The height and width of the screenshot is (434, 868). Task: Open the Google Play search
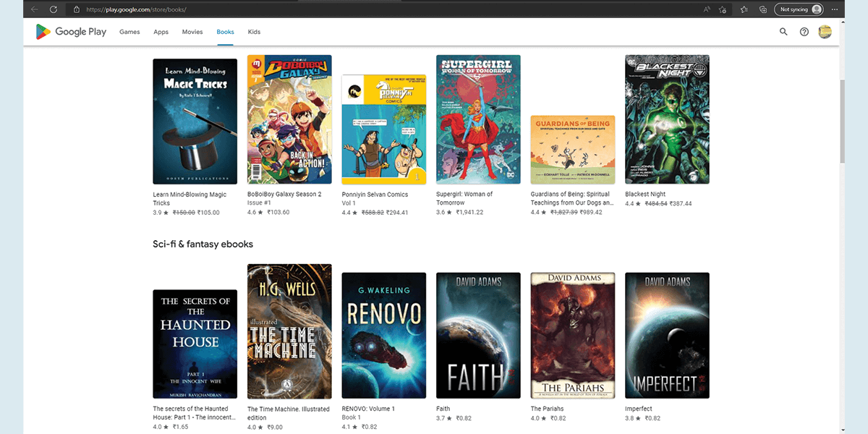tap(783, 32)
